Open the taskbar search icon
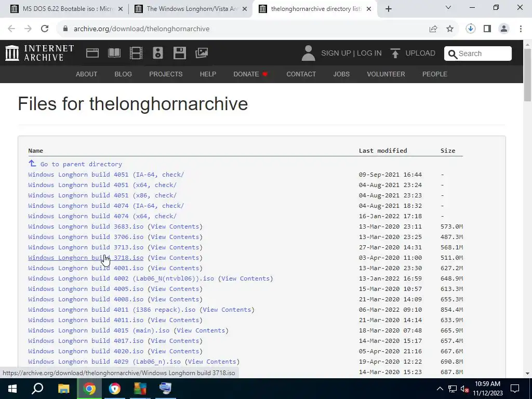532x399 pixels. click(37, 389)
